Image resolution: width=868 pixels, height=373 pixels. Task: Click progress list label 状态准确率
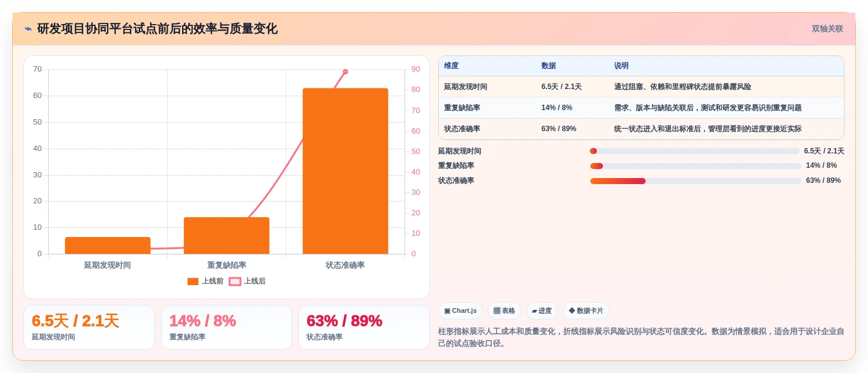[456, 180]
